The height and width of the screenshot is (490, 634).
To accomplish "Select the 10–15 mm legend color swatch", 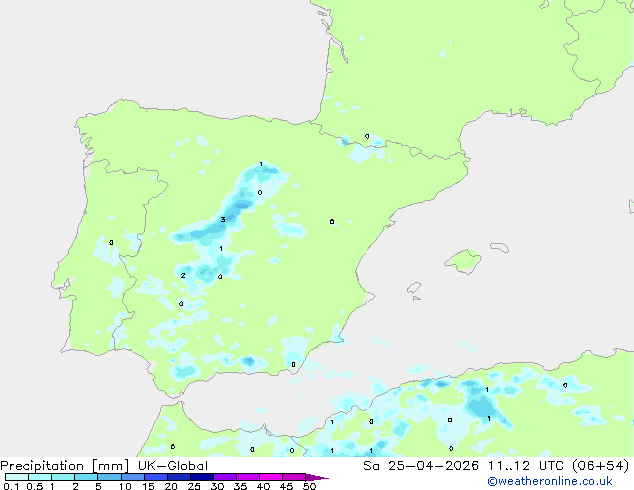I will tap(132, 477).
